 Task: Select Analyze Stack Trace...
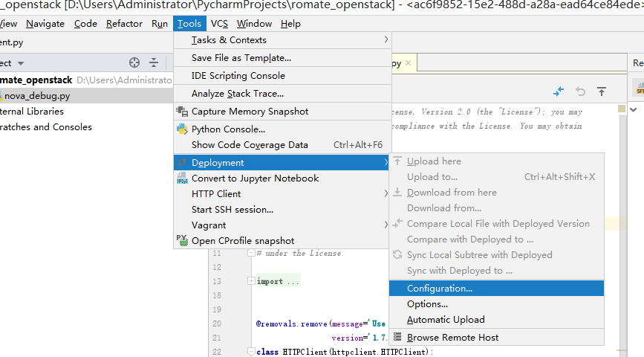pyautogui.click(x=282, y=94)
